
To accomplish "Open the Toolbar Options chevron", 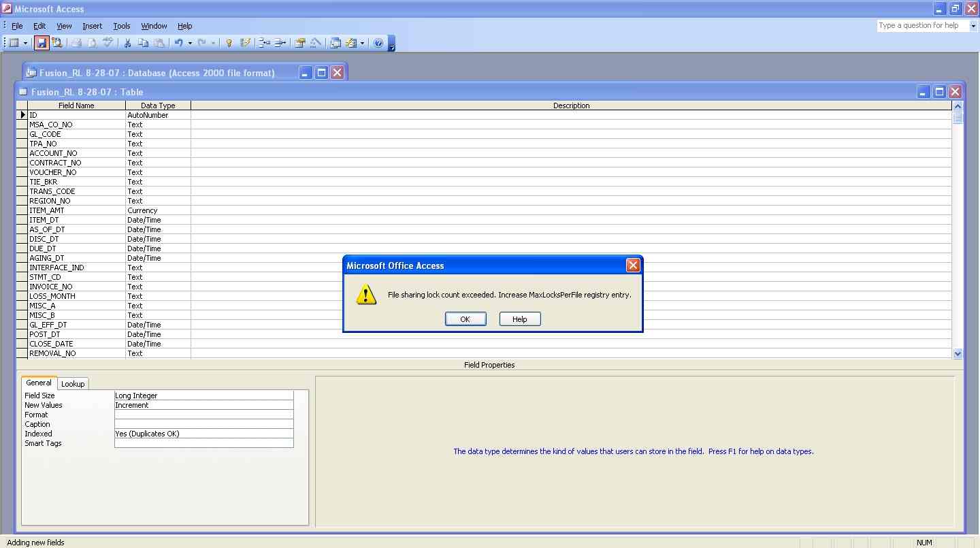I will tap(391, 43).
